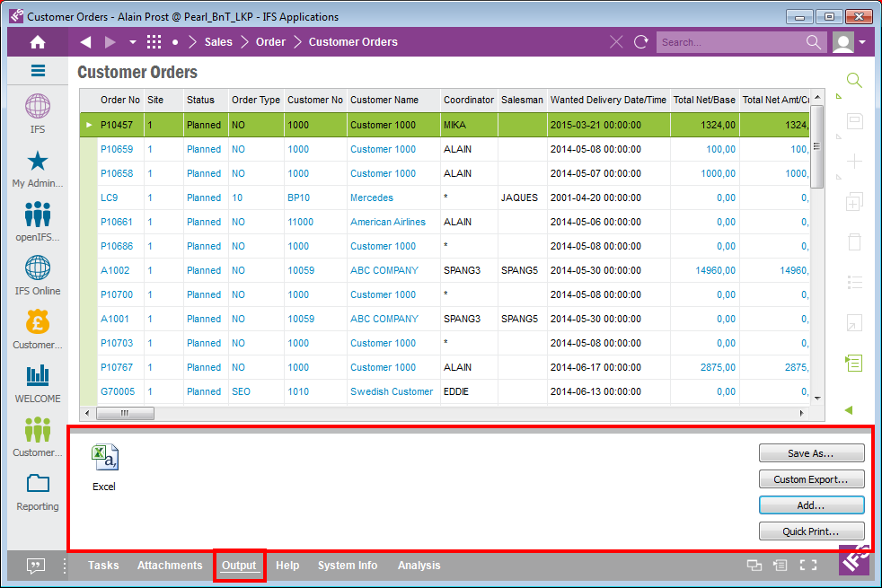882x588 pixels.
Task: Click the WELCOME chart icon in sidebar
Action: tap(38, 376)
